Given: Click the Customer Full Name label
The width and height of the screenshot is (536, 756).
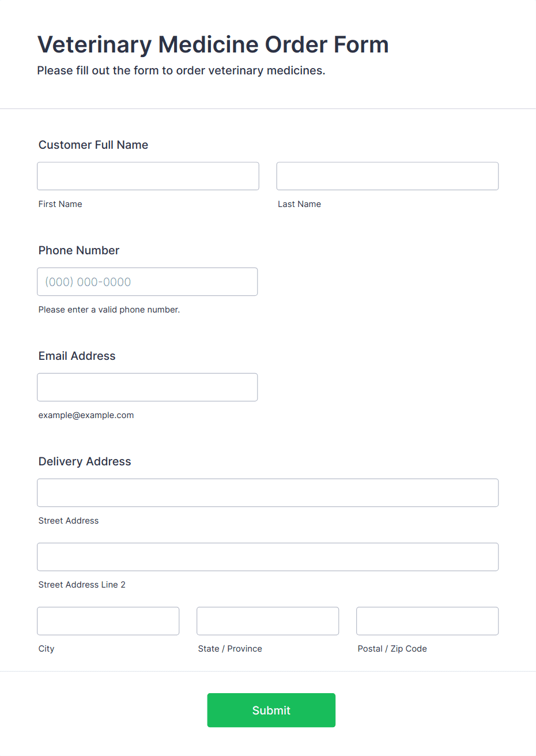Looking at the screenshot, I should coord(93,145).
